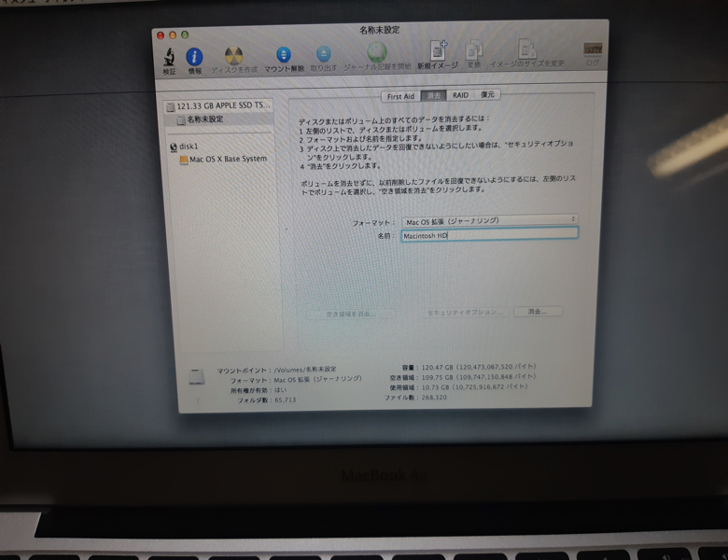Select disk1 in the sidebar
Viewport: 728px width, 560px height.
[184, 147]
